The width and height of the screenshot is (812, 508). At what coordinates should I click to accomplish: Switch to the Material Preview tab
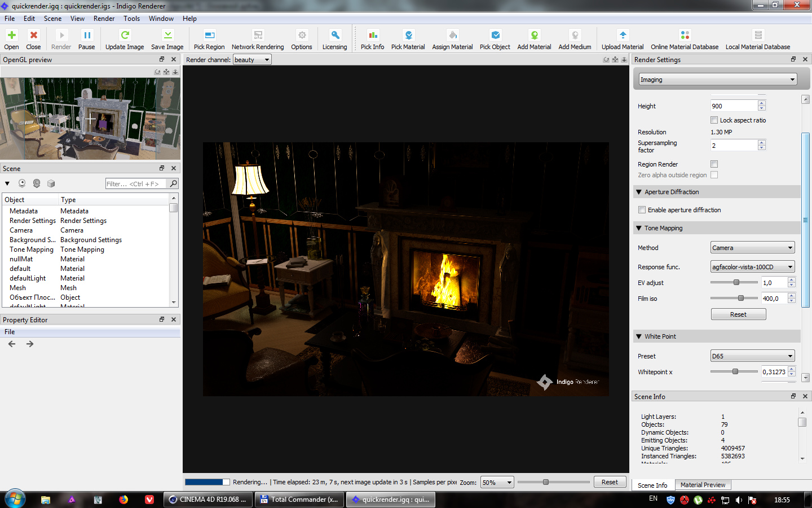pos(703,485)
